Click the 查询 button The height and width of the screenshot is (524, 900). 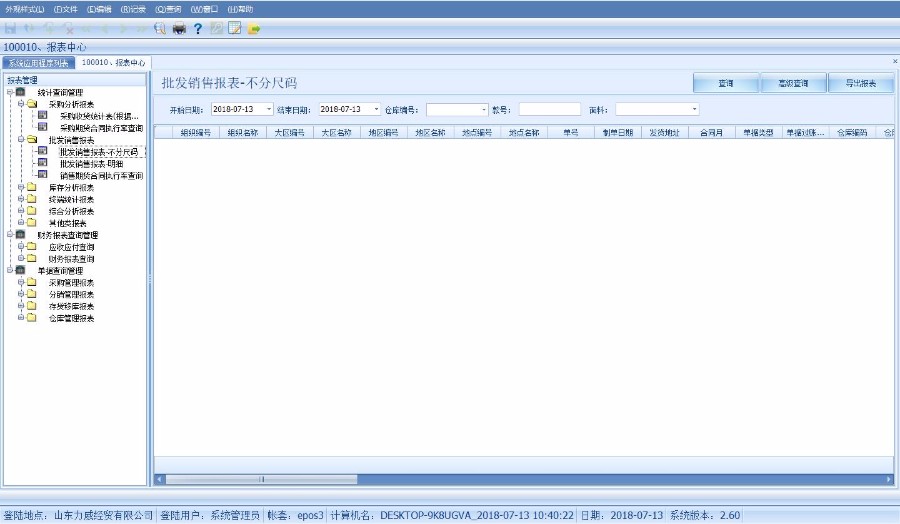click(x=726, y=83)
